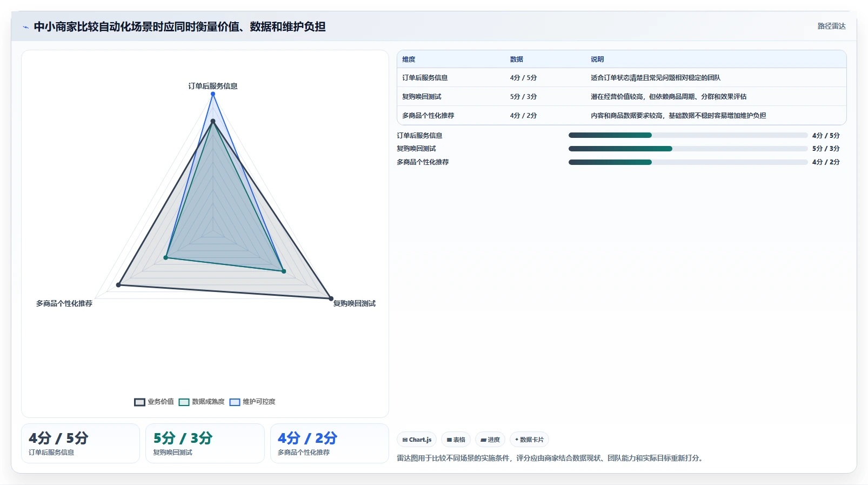Click the 复购唤回测试 progress bar
The height and width of the screenshot is (485, 868).
[x=688, y=149]
